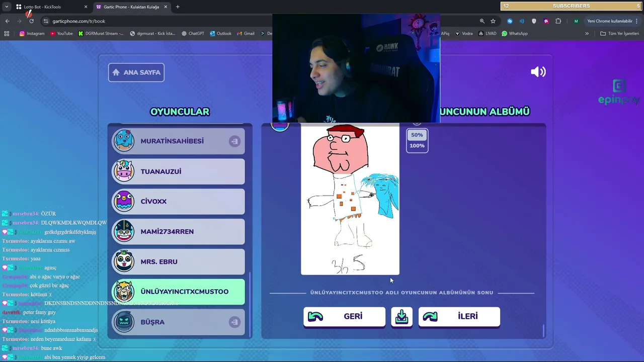This screenshot has width=644, height=362.
Task: Click the browser back arrow
Action: 7,21
